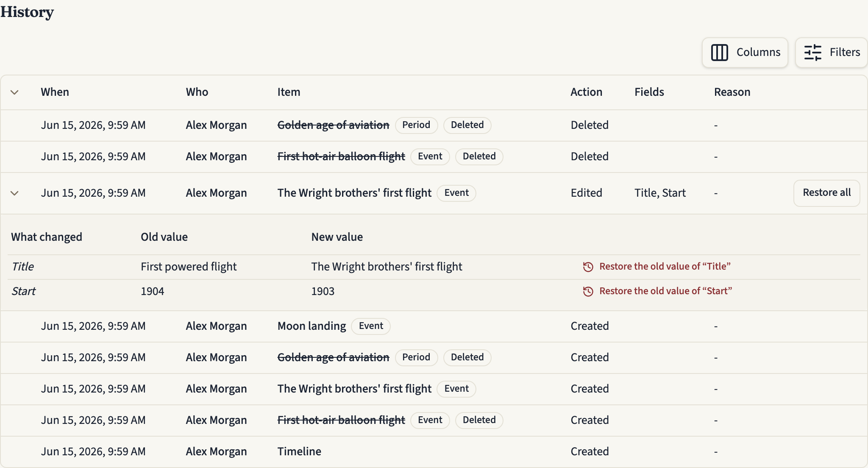The width and height of the screenshot is (868, 468).
Task: Click Event tag in the Edited row
Action: (456, 193)
